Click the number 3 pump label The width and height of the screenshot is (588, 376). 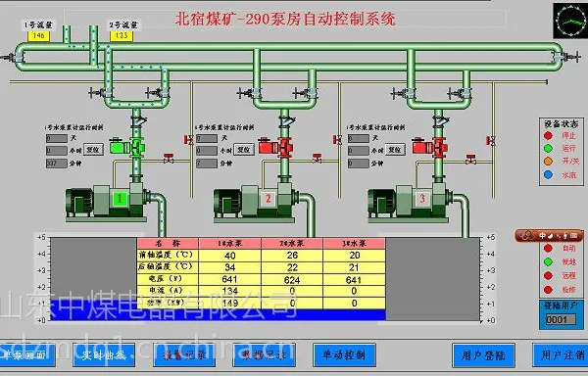point(422,199)
